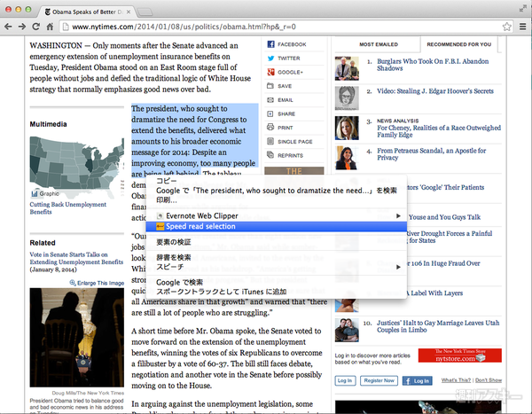This screenshot has width=532, height=414.
Task: Open the Chrome hamburger menu
Action: (x=523, y=27)
